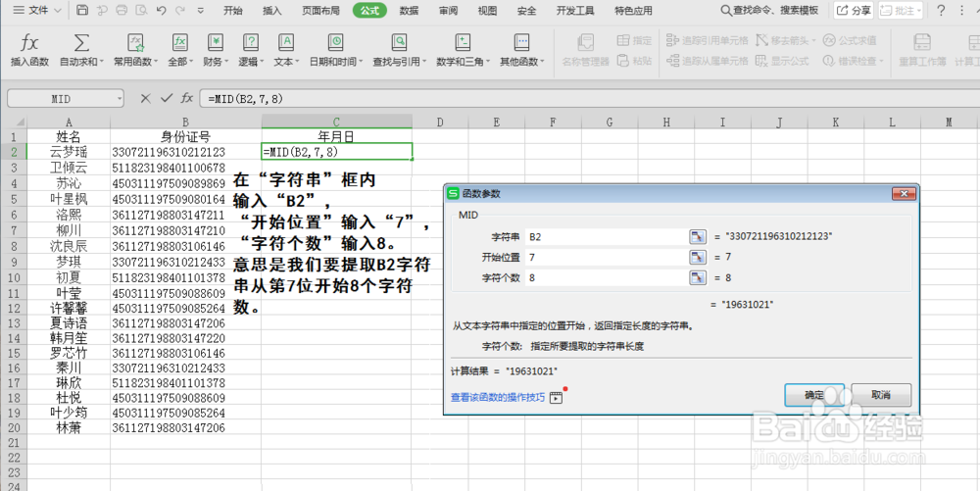Open the Text (文本) functions icon
This screenshot has height=491, width=980.
coord(285,42)
